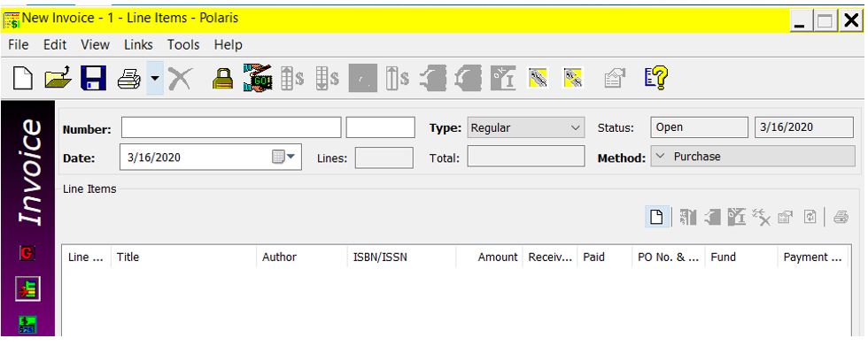
Task: Expand the Method dropdown showing Purchase
Action: (753, 157)
